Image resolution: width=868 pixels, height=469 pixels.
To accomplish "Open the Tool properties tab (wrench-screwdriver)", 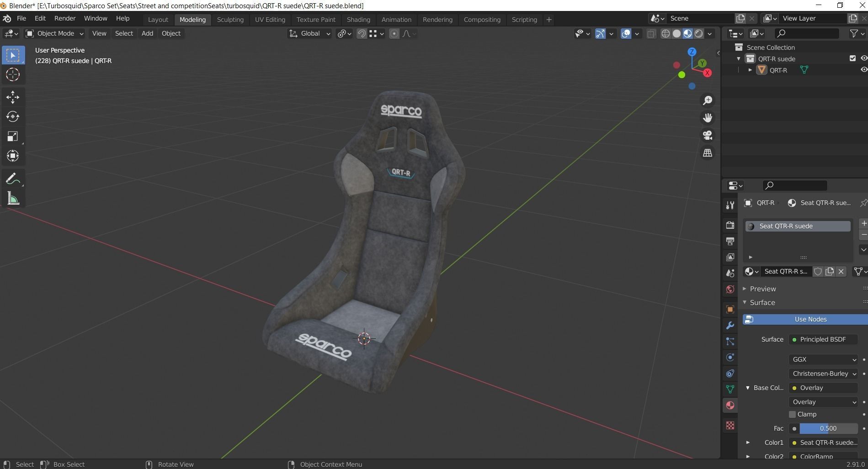I will click(x=730, y=205).
